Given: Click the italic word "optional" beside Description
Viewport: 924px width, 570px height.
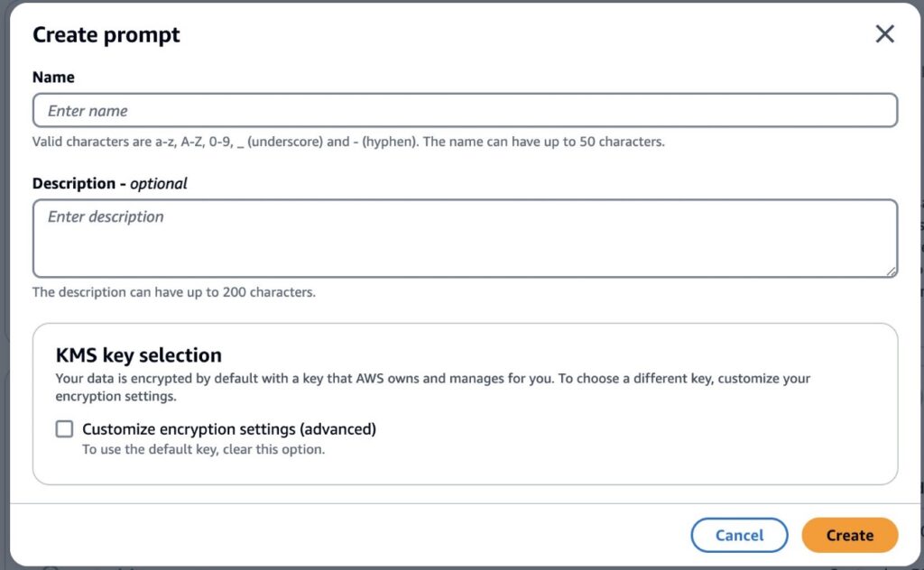Looking at the screenshot, I should pyautogui.click(x=159, y=183).
